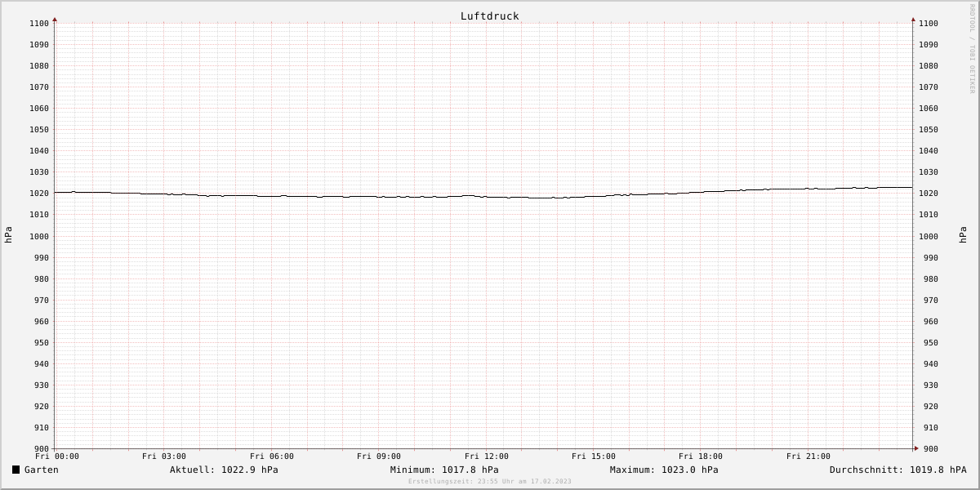The width and height of the screenshot is (980, 490).
Task: Click the 1000 label on the right axis
Action: point(929,237)
